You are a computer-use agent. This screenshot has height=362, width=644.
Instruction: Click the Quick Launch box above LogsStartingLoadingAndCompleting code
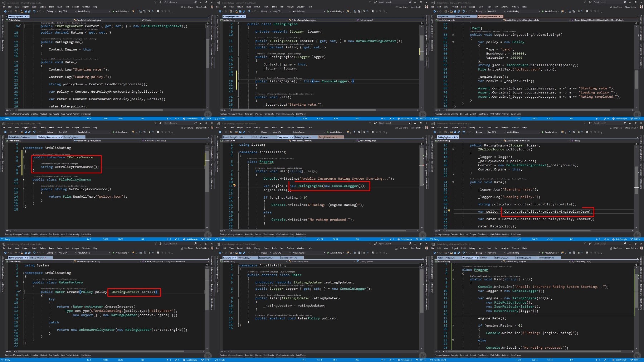[x=608, y=2]
